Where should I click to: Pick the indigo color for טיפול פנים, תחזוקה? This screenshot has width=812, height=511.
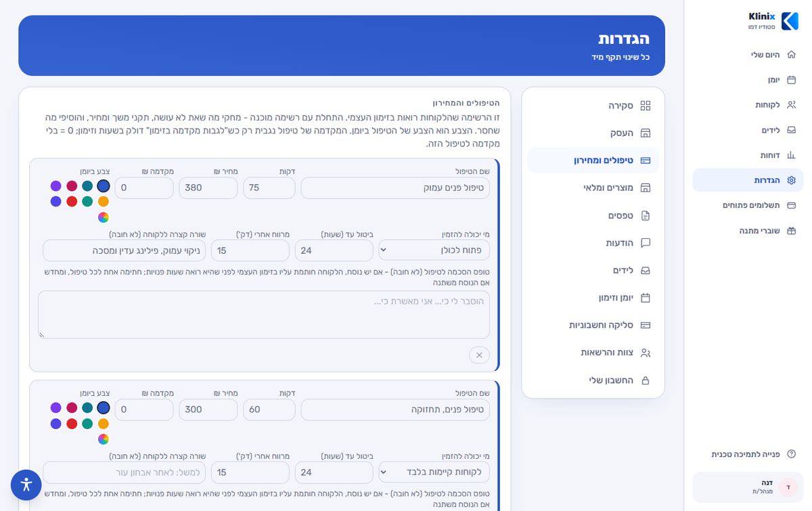tap(56, 424)
